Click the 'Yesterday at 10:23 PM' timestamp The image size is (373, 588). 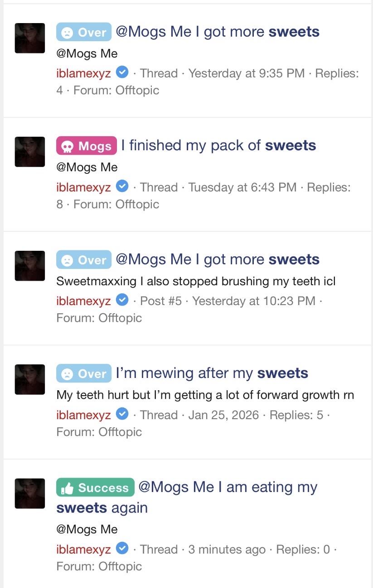click(x=253, y=301)
